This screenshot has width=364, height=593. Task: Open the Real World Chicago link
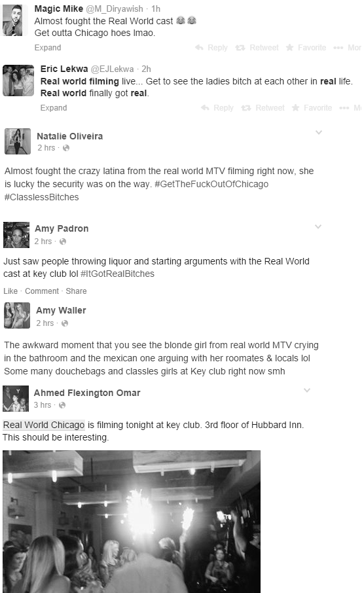44,425
